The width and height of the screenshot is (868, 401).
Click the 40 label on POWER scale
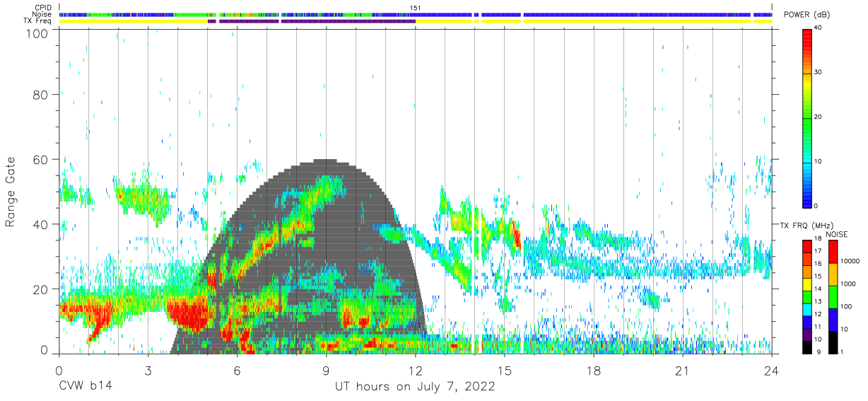tap(819, 28)
